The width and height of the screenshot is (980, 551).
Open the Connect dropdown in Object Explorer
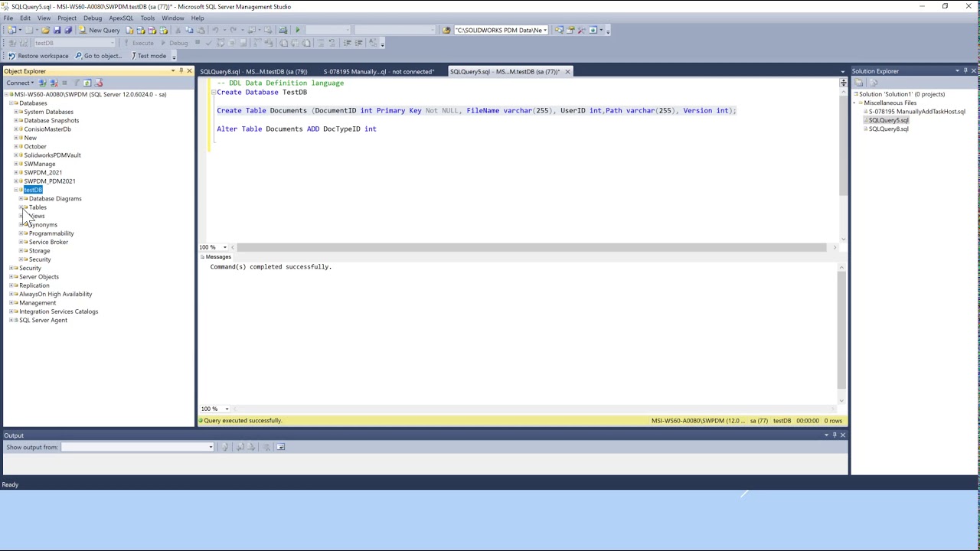click(20, 83)
